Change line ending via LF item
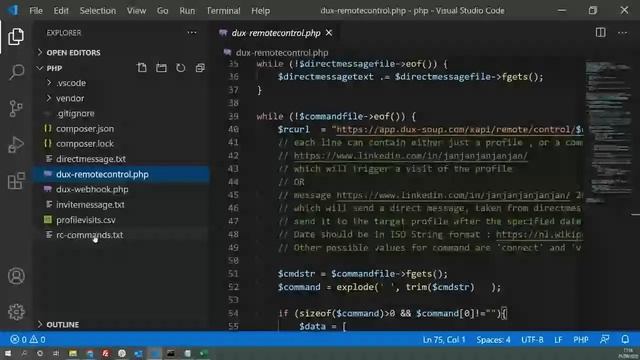 pyautogui.click(x=558, y=340)
